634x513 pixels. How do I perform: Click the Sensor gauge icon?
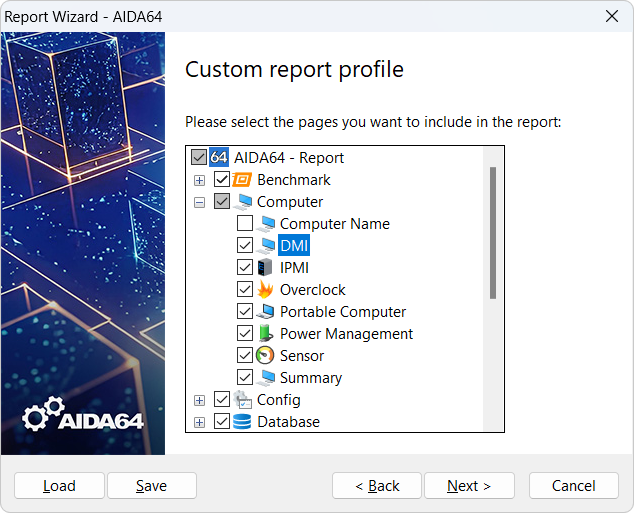coord(266,356)
